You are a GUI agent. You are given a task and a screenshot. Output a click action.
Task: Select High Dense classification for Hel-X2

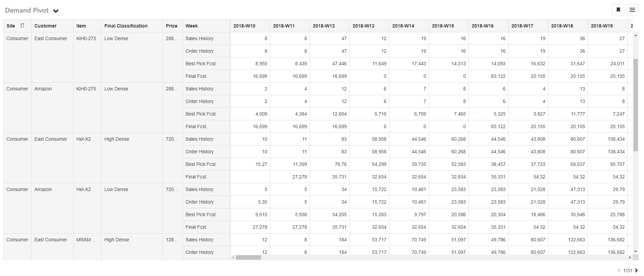click(x=117, y=139)
